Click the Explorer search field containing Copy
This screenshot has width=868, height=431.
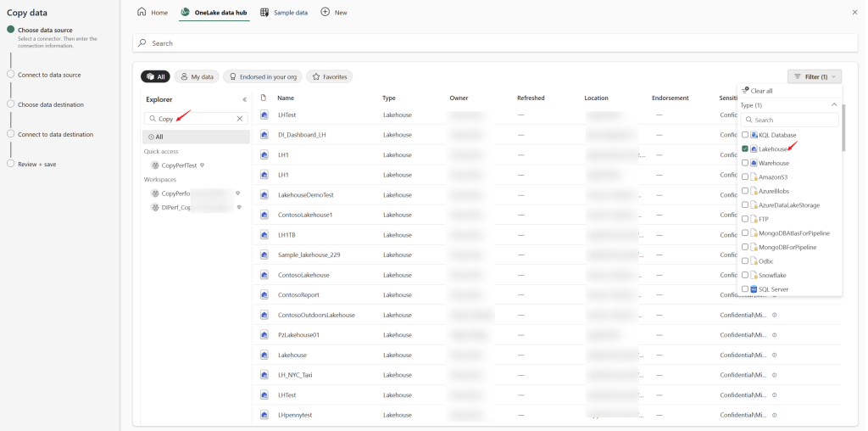coord(196,119)
